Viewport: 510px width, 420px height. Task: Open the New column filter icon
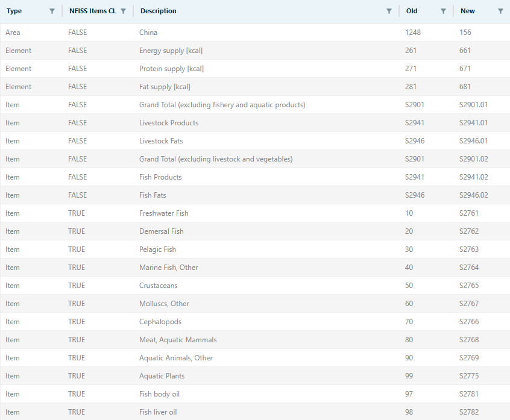[500, 11]
